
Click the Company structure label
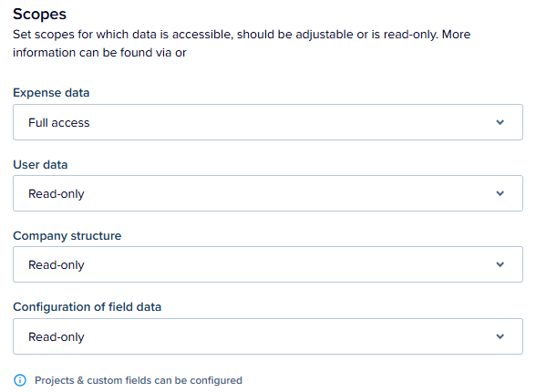(x=67, y=236)
